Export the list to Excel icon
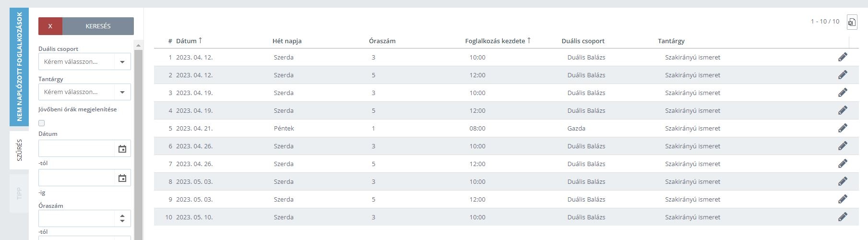The height and width of the screenshot is (240, 868). click(x=852, y=22)
